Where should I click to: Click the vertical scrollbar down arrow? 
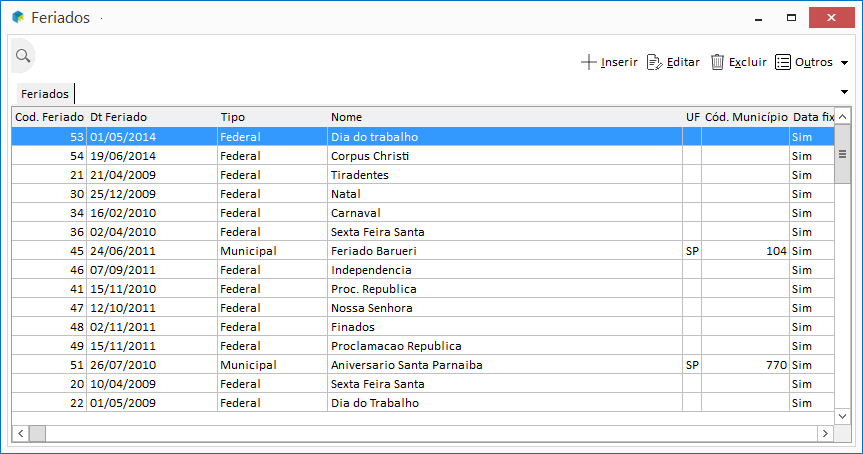[x=843, y=417]
